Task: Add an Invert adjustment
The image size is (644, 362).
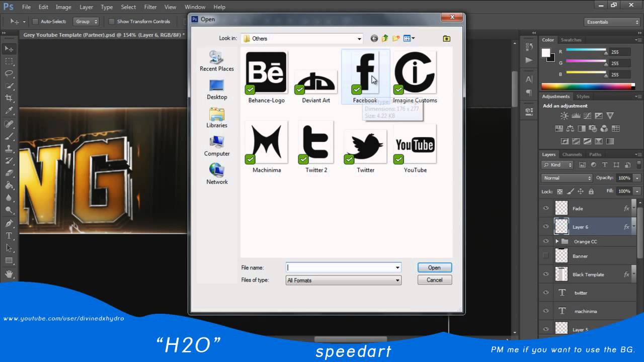Action: 565,142
